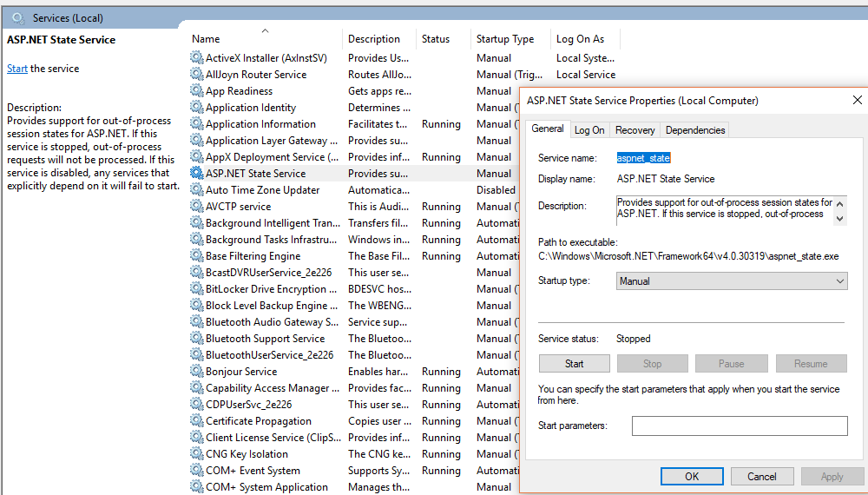Click the ASP.NET State Service gear icon
The image size is (868, 495).
pyautogui.click(x=196, y=174)
